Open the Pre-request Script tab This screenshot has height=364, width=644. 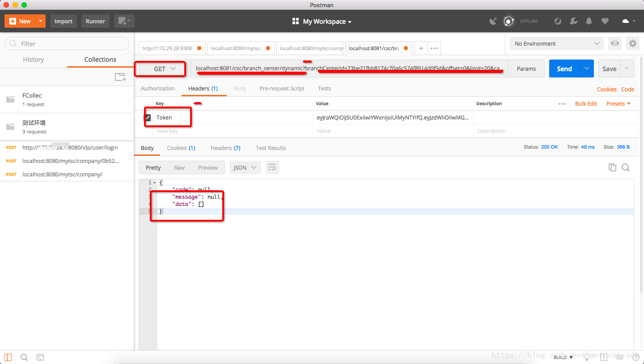click(282, 88)
